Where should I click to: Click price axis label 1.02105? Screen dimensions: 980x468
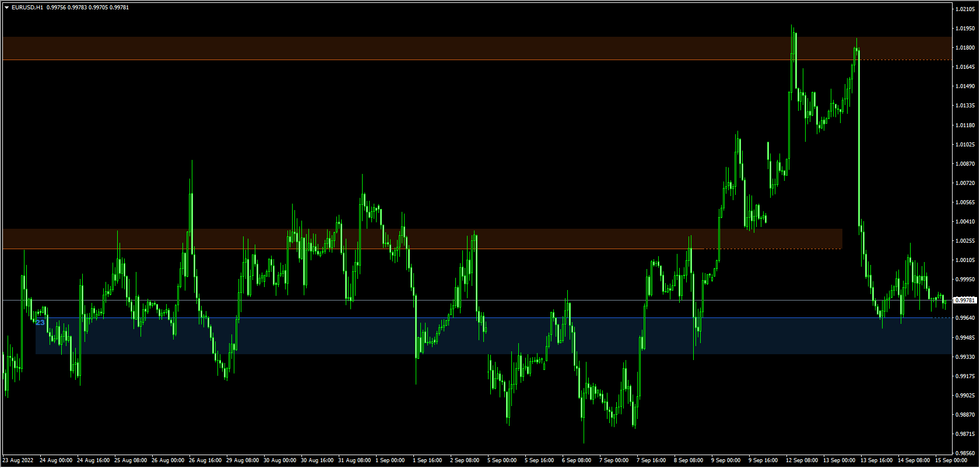pyautogui.click(x=965, y=9)
